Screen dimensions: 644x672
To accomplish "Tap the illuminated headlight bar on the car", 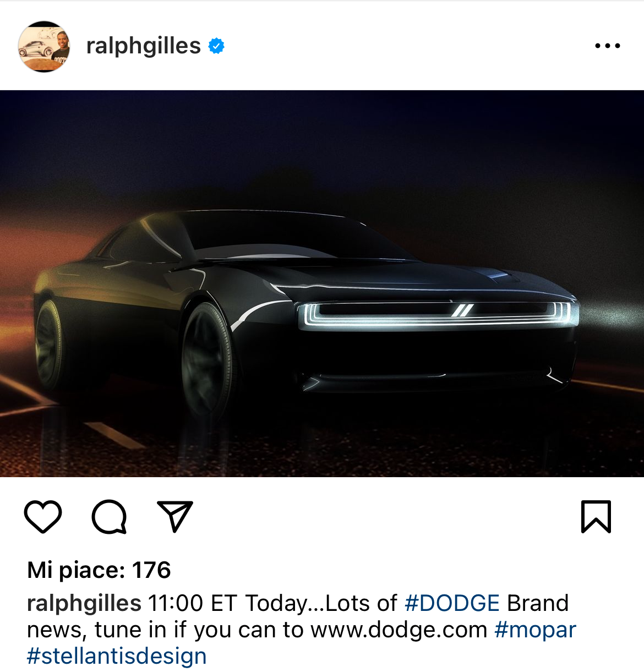I will coord(438,315).
